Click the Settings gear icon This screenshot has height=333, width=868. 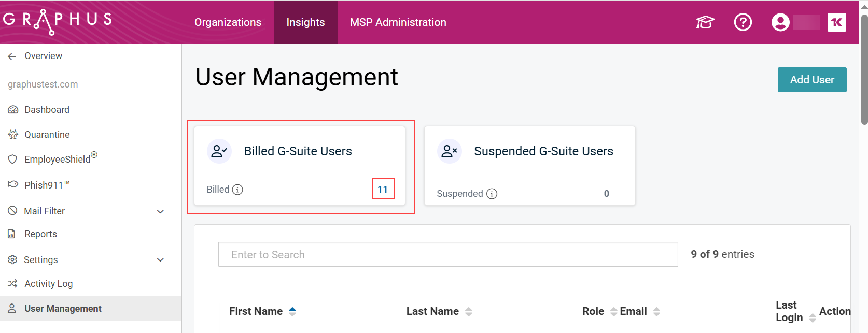click(x=13, y=259)
